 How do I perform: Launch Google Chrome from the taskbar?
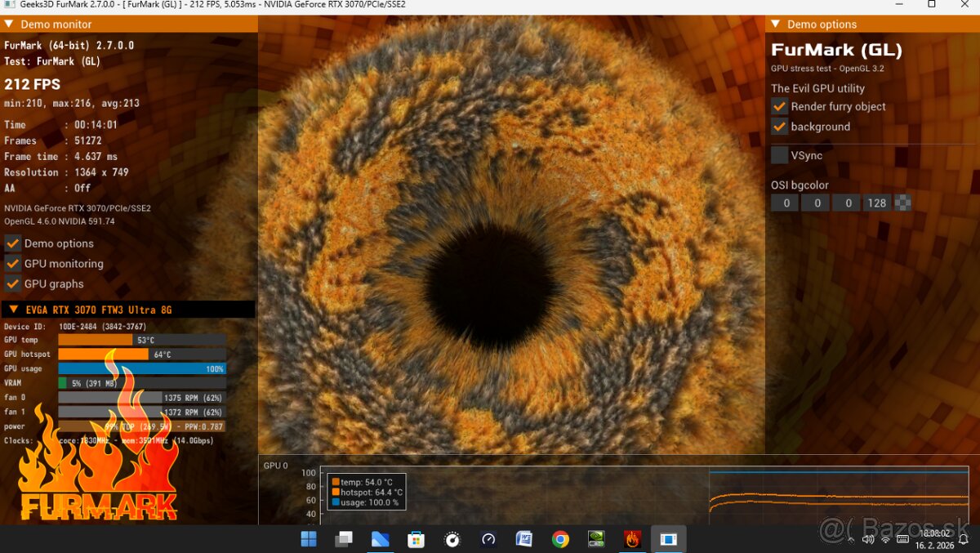click(560, 539)
